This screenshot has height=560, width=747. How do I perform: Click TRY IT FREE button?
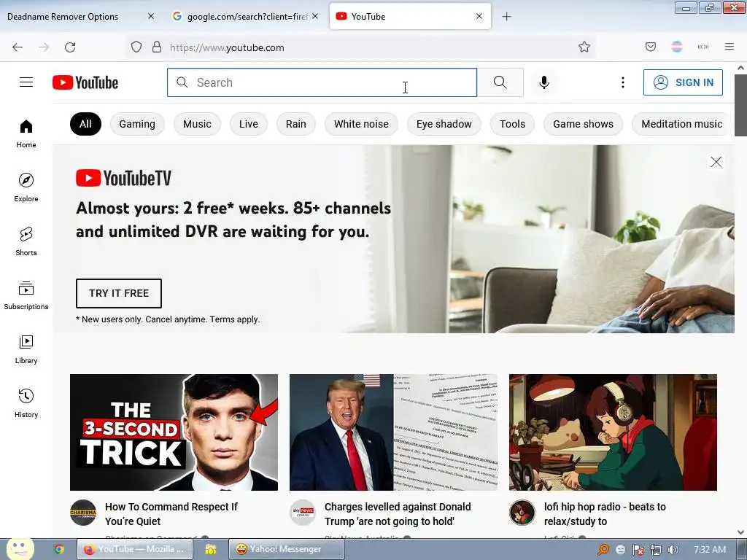coord(119,293)
